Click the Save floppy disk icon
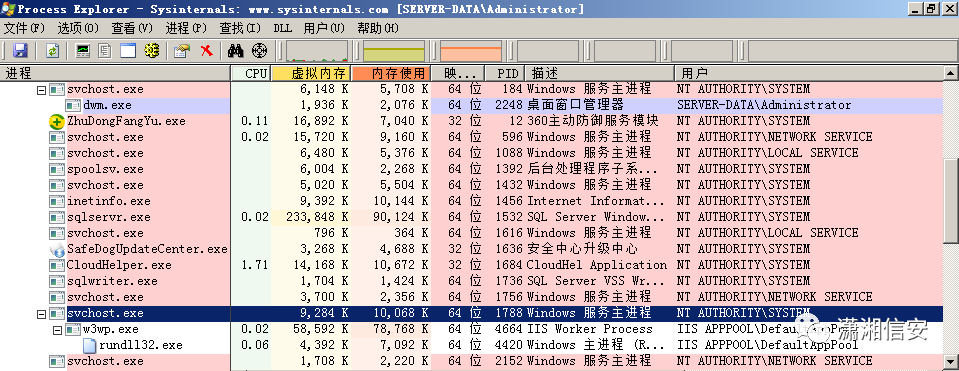The image size is (959, 371). 20,51
